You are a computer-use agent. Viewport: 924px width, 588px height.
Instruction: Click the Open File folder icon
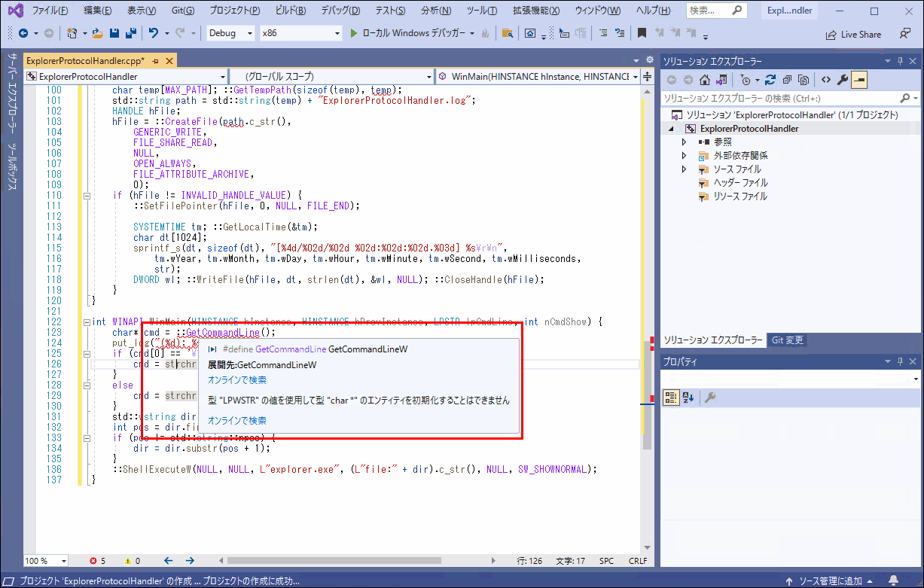[x=99, y=33]
